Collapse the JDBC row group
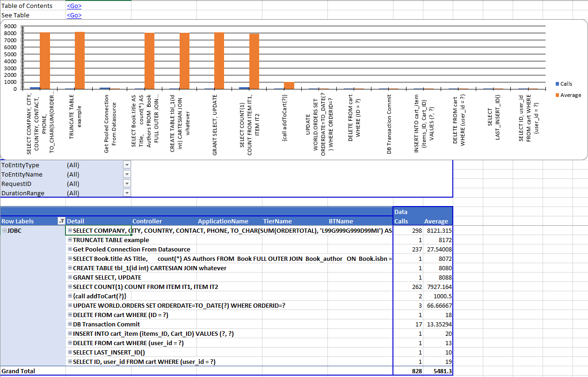588x377 pixels. 4,230
